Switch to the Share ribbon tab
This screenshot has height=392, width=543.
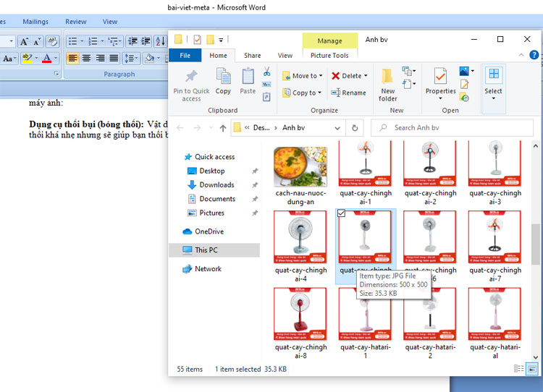pyautogui.click(x=252, y=56)
